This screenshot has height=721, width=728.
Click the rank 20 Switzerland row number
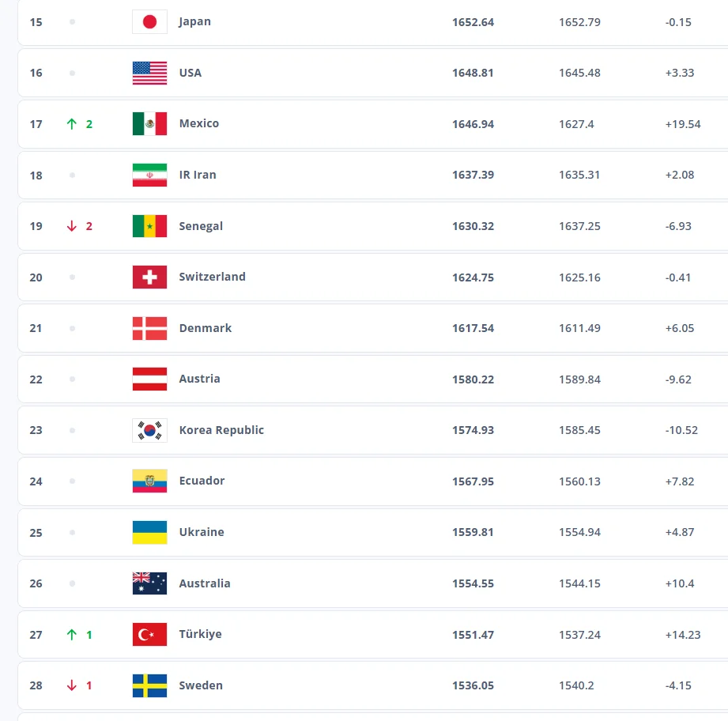(36, 277)
